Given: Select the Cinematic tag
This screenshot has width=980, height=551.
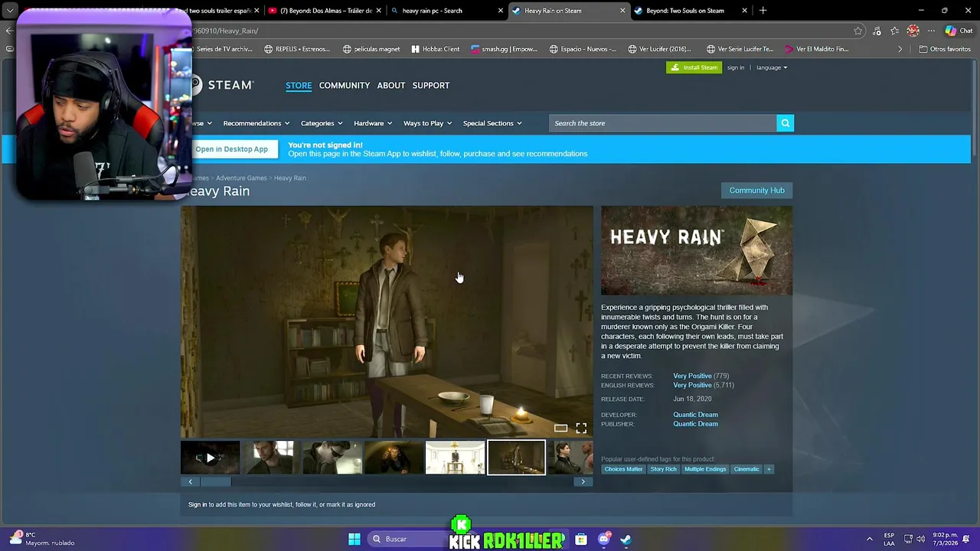Looking at the screenshot, I should [746, 469].
